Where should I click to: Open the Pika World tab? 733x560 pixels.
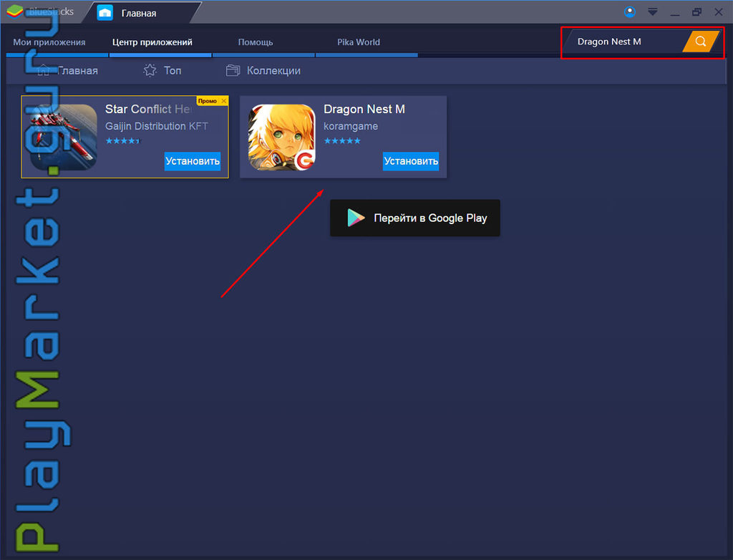(x=359, y=42)
